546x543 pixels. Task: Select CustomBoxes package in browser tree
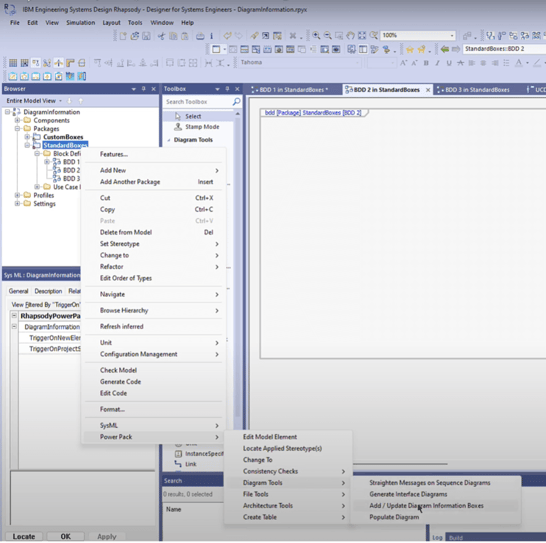(63, 137)
